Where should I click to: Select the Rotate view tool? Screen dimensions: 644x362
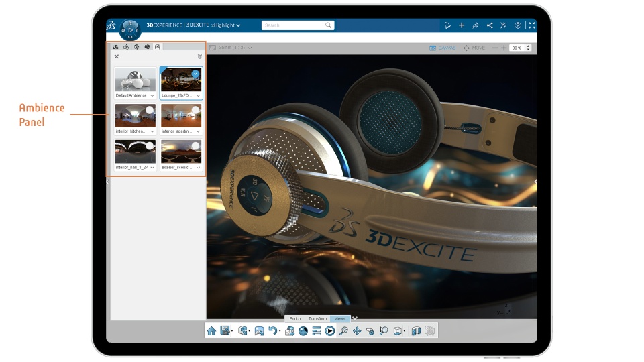click(370, 330)
